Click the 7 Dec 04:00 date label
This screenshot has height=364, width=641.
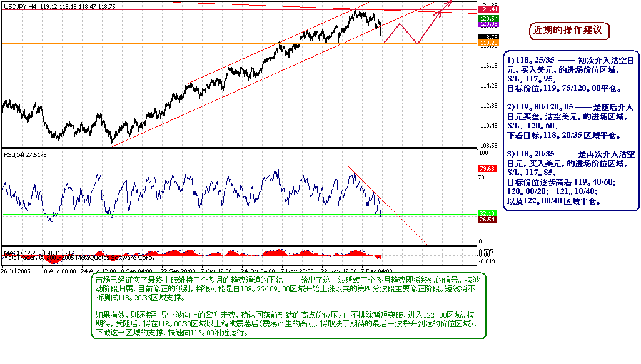[377, 271]
